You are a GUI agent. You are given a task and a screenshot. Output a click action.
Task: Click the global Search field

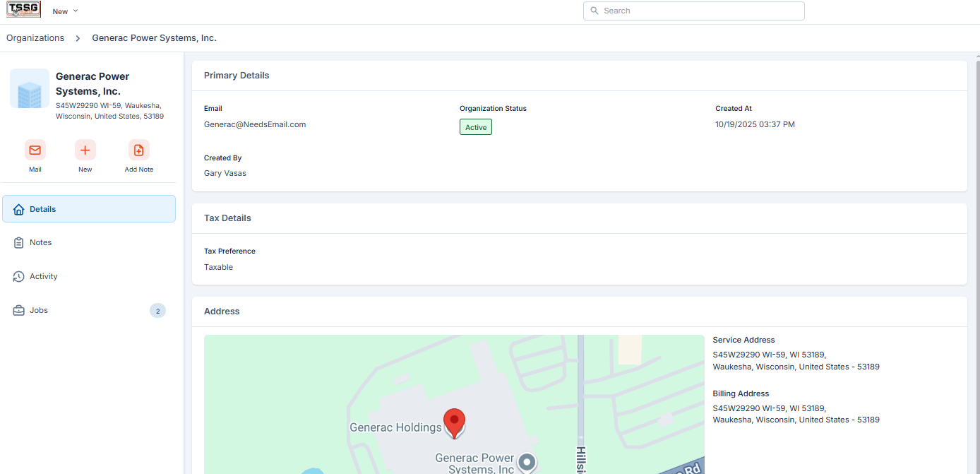pyautogui.click(x=693, y=11)
